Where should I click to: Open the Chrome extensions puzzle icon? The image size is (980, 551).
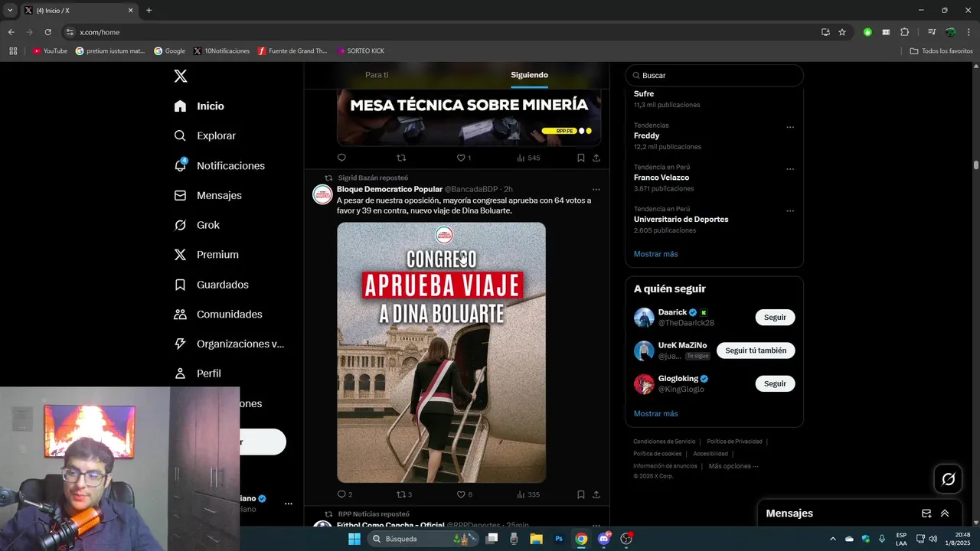click(905, 32)
